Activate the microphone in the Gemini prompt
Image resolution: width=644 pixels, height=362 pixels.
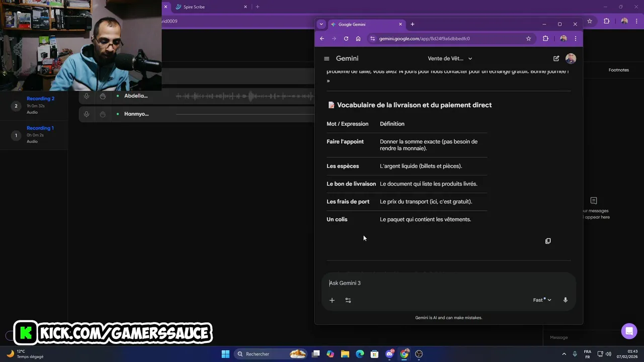[x=566, y=300]
